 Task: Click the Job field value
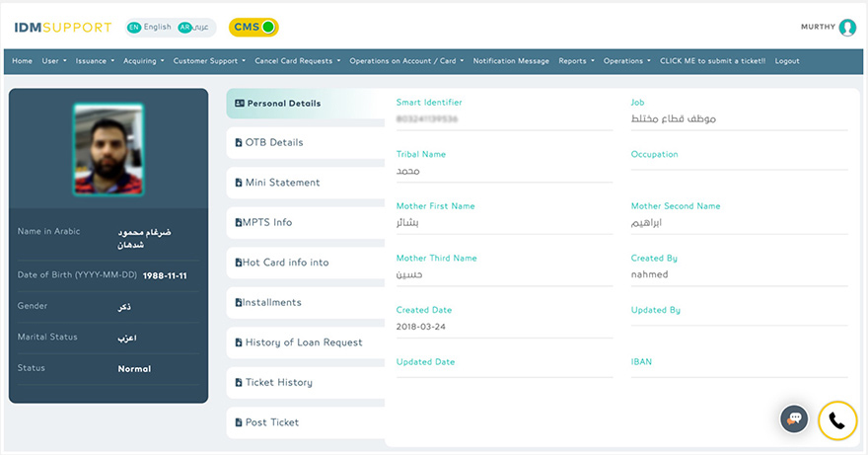coord(673,118)
